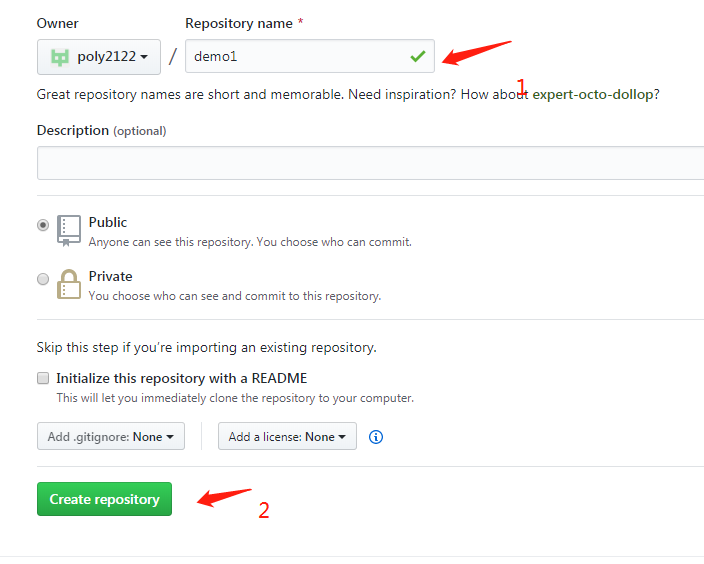Click the Private option label

click(110, 276)
